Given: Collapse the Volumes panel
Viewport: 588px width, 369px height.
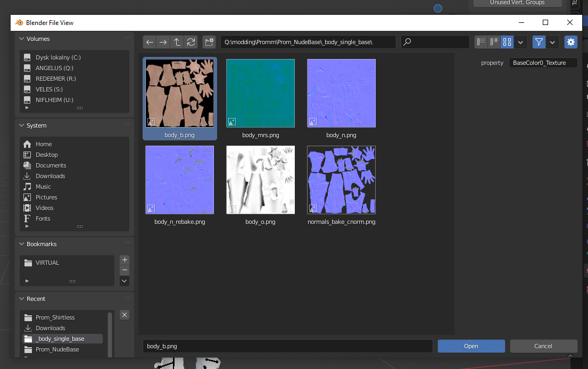Looking at the screenshot, I should coord(22,39).
